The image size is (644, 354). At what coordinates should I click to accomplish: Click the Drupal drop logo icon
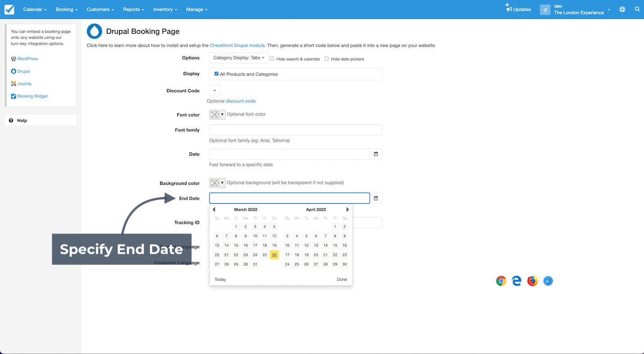point(95,31)
